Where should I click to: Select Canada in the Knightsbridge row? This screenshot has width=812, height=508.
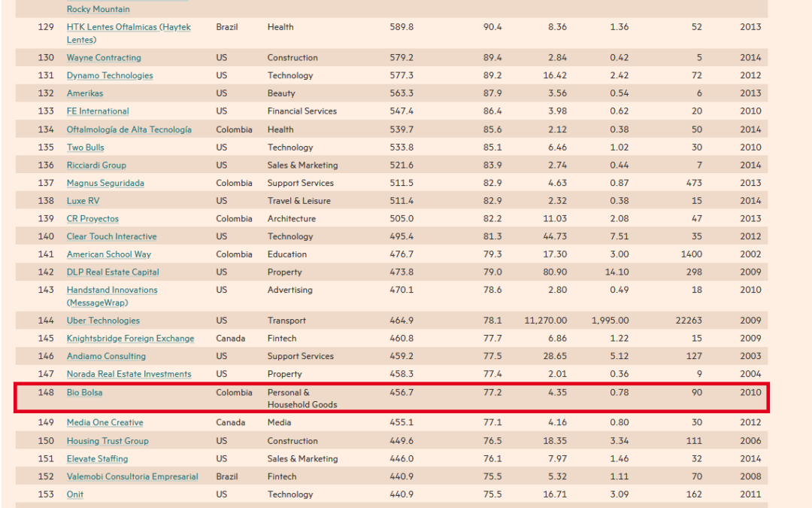click(231, 339)
